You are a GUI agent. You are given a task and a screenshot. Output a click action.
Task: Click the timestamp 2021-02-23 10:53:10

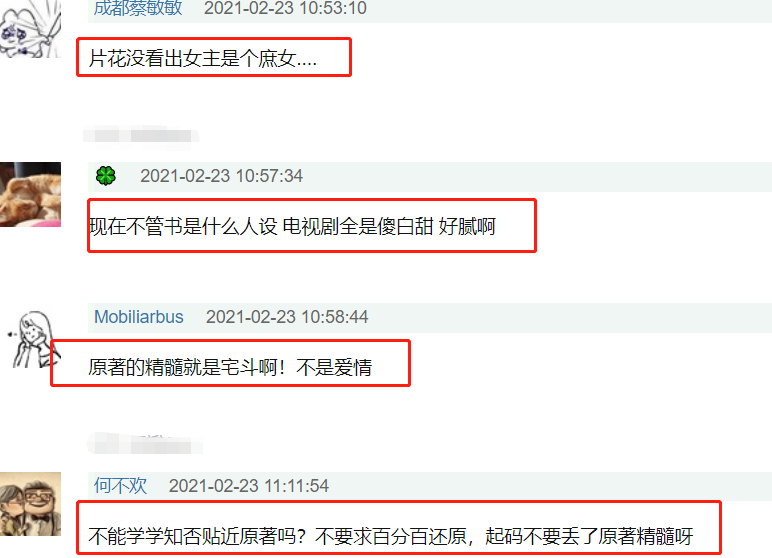[x=285, y=8]
